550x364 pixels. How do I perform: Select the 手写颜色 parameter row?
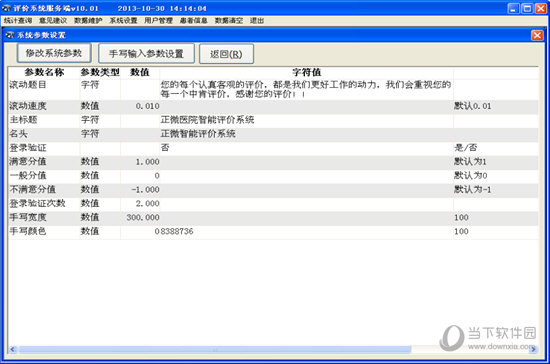pos(273,231)
